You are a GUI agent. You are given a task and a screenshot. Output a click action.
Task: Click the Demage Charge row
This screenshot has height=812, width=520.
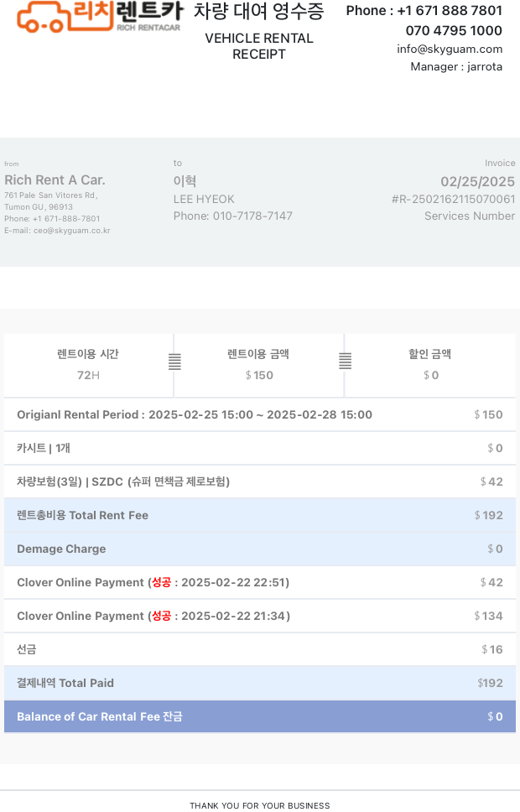(x=260, y=549)
